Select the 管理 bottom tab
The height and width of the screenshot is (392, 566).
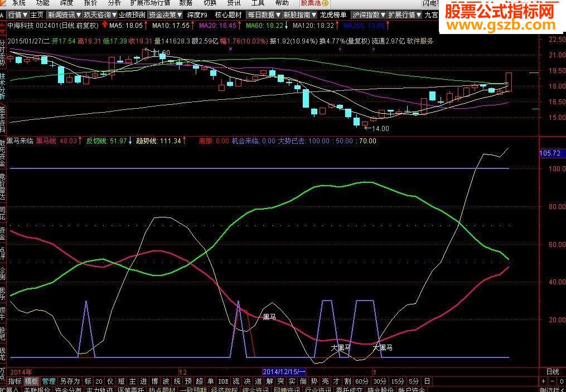(x=49, y=381)
